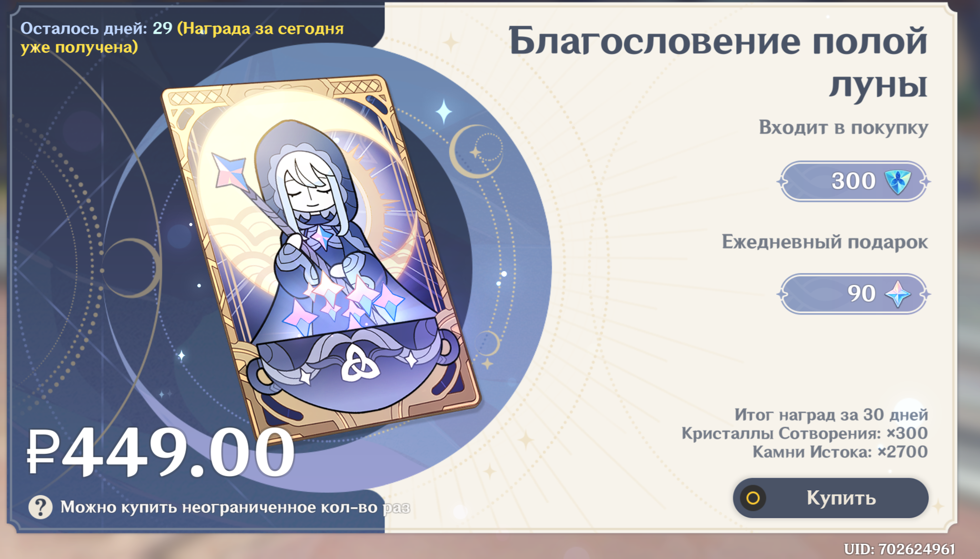Select the 300 Genesis Crystals reward pill
Image resolution: width=980 pixels, height=559 pixels.
853,182
